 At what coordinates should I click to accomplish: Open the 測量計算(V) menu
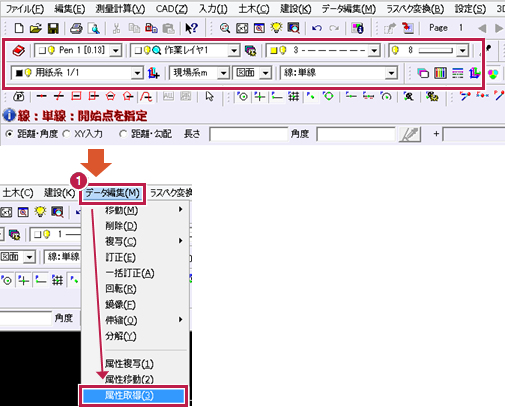tap(120, 9)
